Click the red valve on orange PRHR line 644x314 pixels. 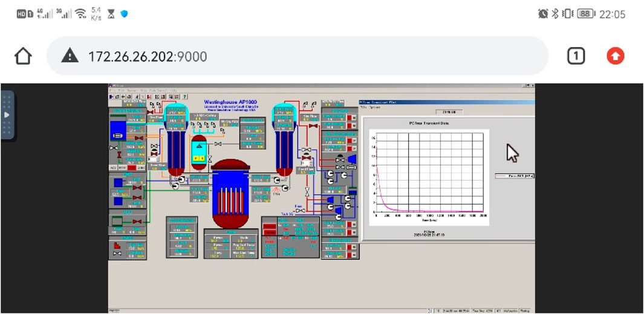click(139, 138)
